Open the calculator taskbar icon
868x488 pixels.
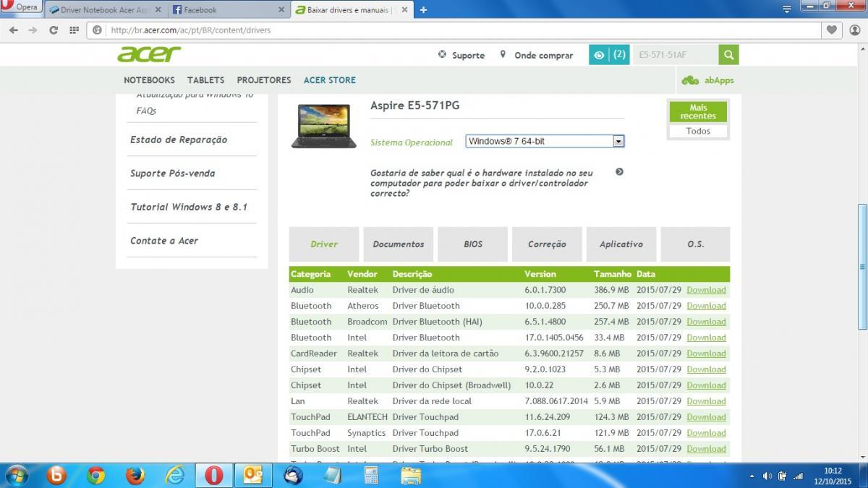point(371,475)
